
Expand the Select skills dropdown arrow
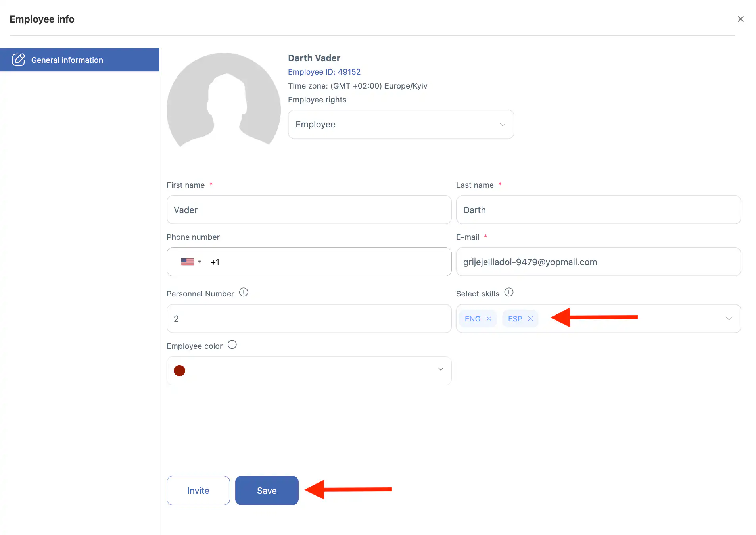click(x=729, y=319)
